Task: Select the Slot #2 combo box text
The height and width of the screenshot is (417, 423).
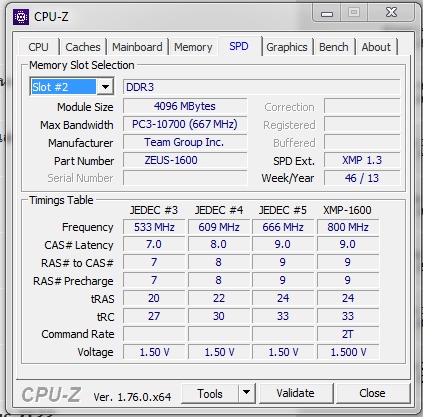Action: 63,87
